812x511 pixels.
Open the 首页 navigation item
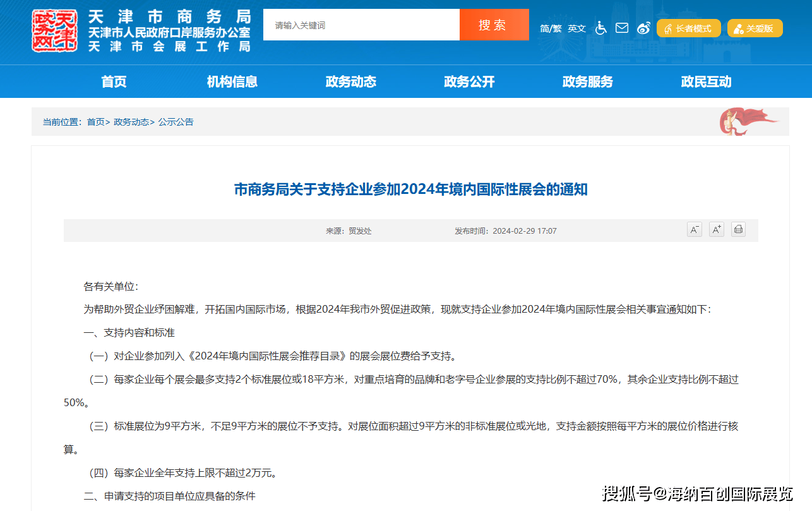(114, 81)
